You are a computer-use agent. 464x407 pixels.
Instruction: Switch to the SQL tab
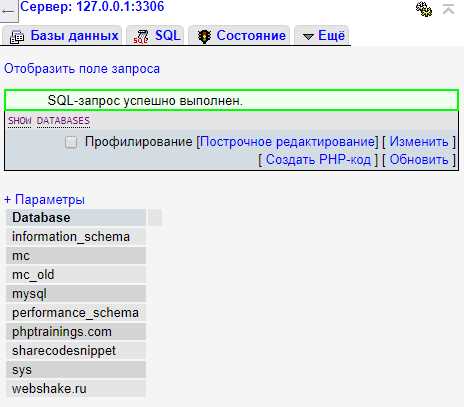[155, 36]
